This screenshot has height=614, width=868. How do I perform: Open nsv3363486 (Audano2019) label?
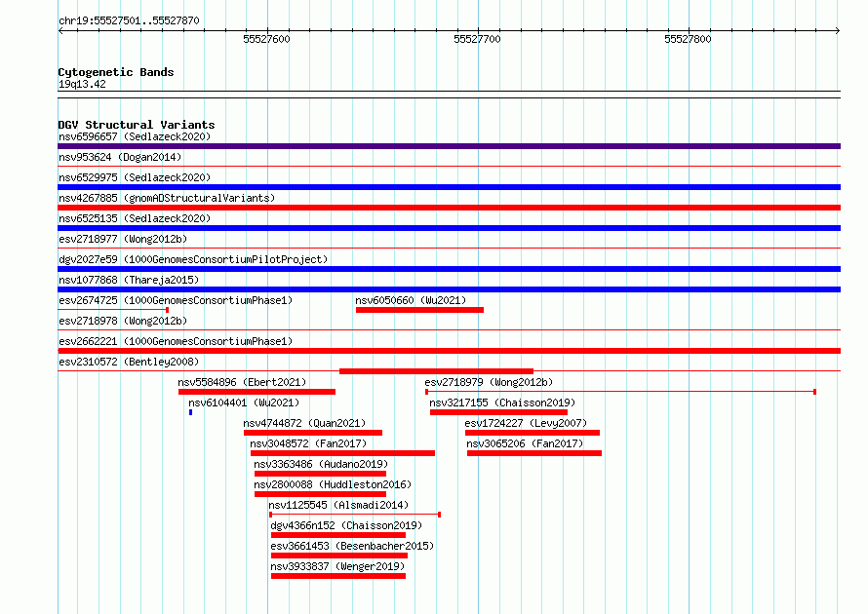[x=321, y=464]
